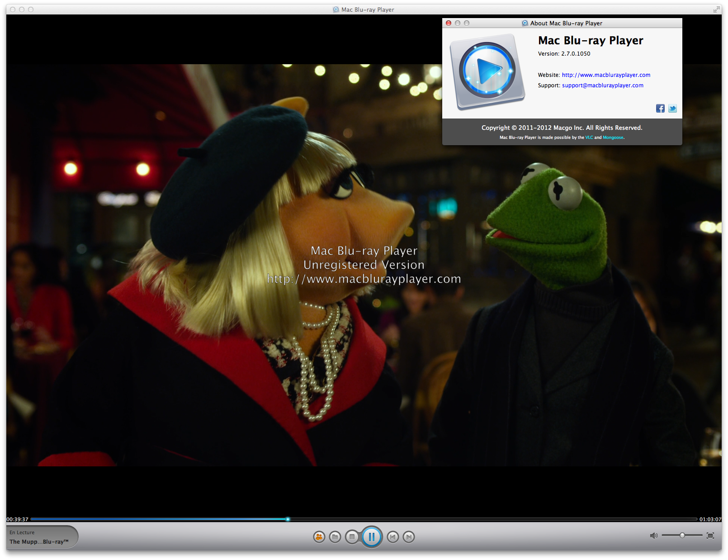The image size is (728, 560).
Task: Close the About Mac Blu-ray Player window
Action: point(449,23)
